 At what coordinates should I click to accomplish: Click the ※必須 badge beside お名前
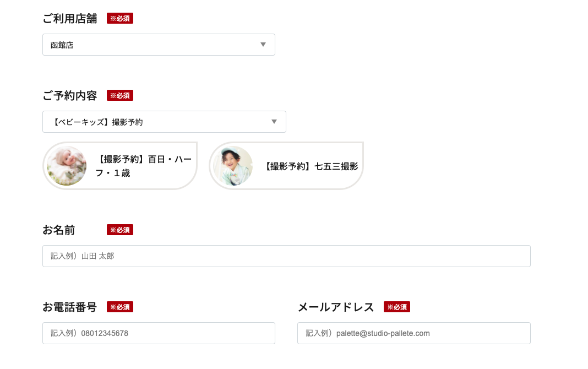(x=120, y=230)
